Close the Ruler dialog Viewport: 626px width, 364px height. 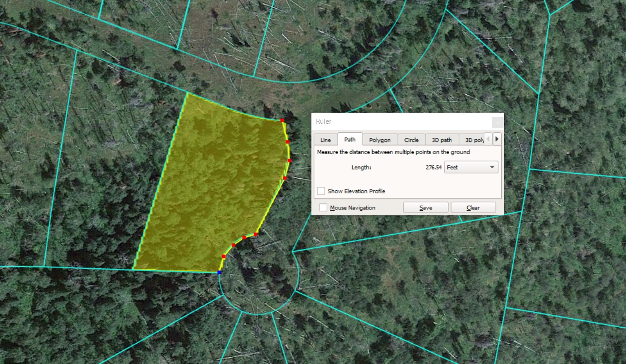tap(498, 122)
